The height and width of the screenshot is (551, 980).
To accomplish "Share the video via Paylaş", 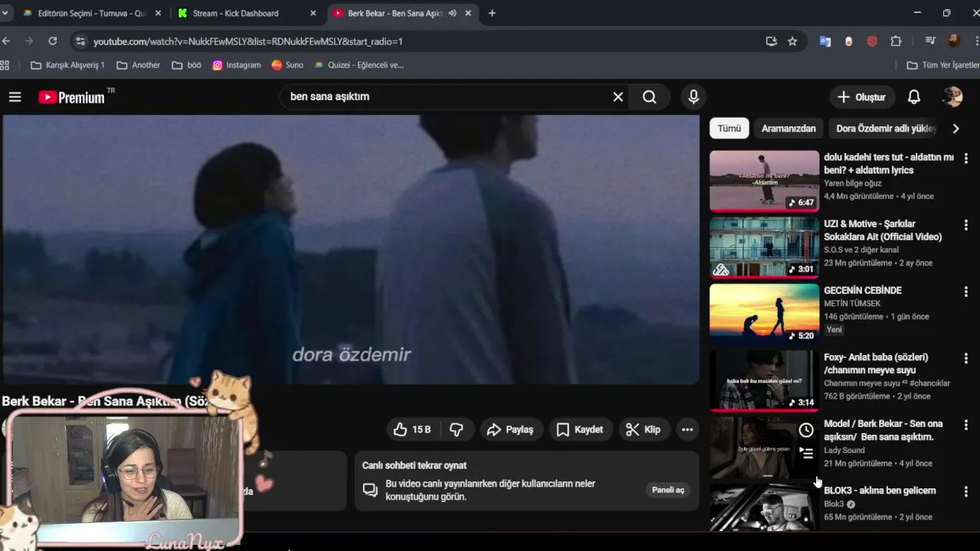I will click(x=511, y=429).
